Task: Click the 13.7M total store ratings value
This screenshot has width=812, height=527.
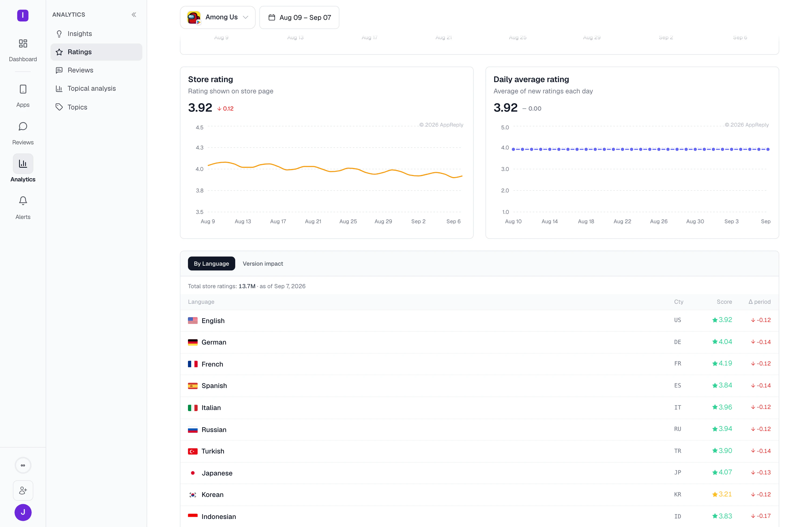Action: coord(247,286)
